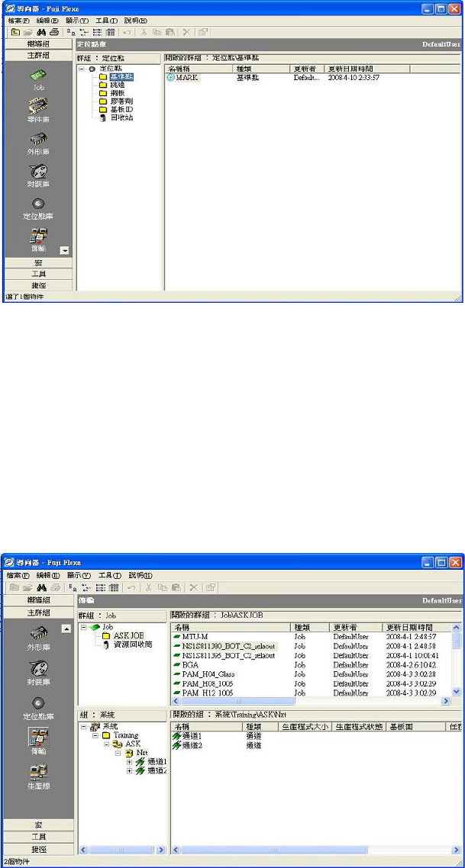Sort by 生產程式狀態 column header in lower window
This screenshot has width=465, height=868.
[358, 727]
